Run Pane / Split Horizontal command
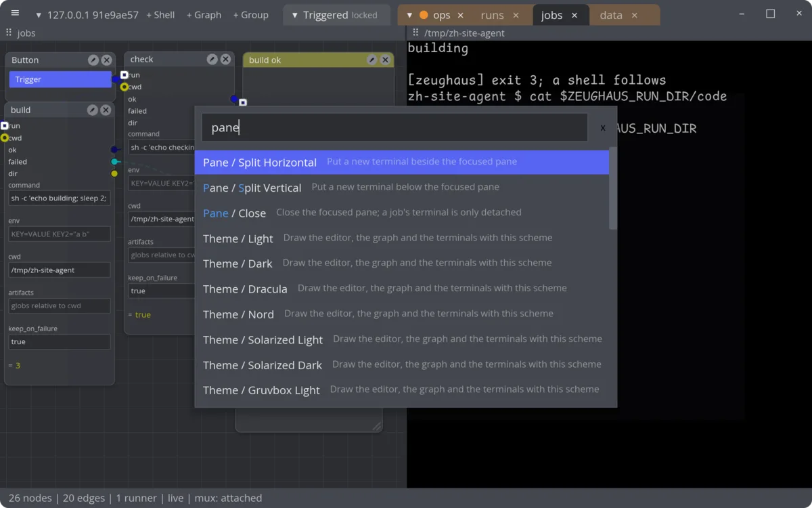The width and height of the screenshot is (812, 508). (402, 162)
